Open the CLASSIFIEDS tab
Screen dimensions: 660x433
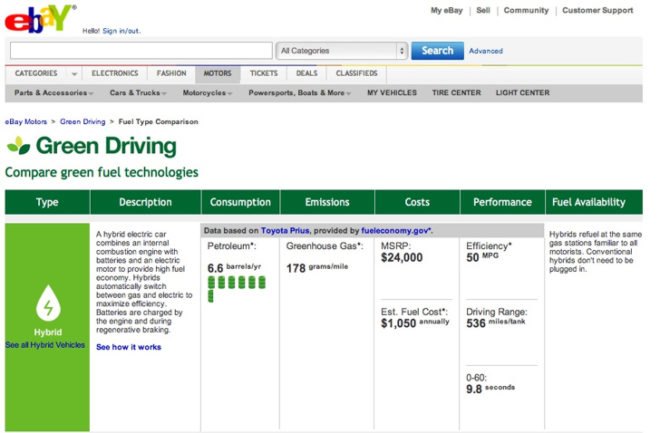357,73
